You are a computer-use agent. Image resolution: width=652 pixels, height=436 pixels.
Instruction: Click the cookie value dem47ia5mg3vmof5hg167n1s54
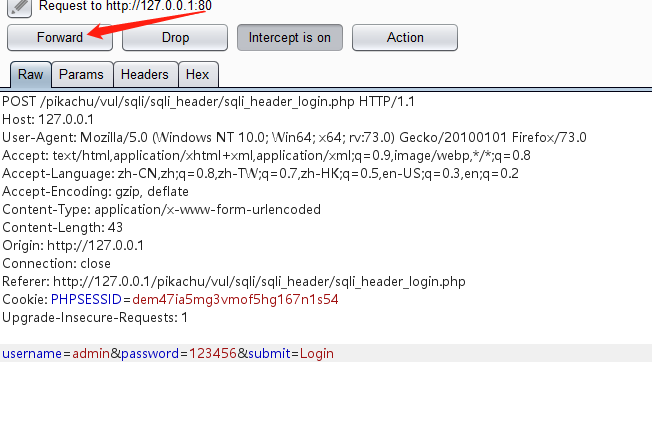pyautogui.click(x=235, y=300)
